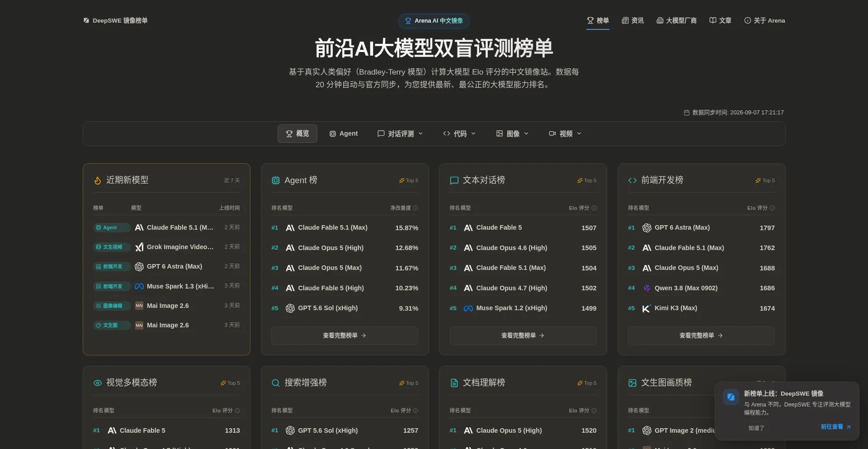868x449 pixels.
Task: Select #5 GPT 5.6 Sol (xHigh) in Agent 榜
Action: point(344,308)
